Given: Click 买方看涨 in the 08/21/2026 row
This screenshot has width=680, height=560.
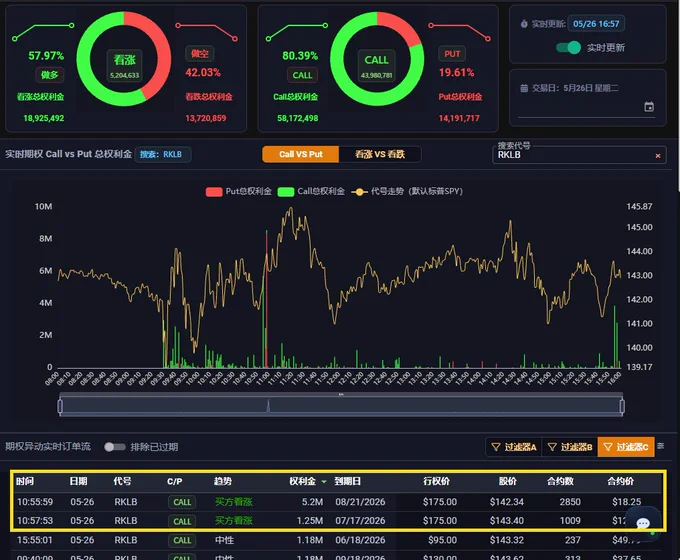Looking at the screenshot, I should tap(234, 502).
